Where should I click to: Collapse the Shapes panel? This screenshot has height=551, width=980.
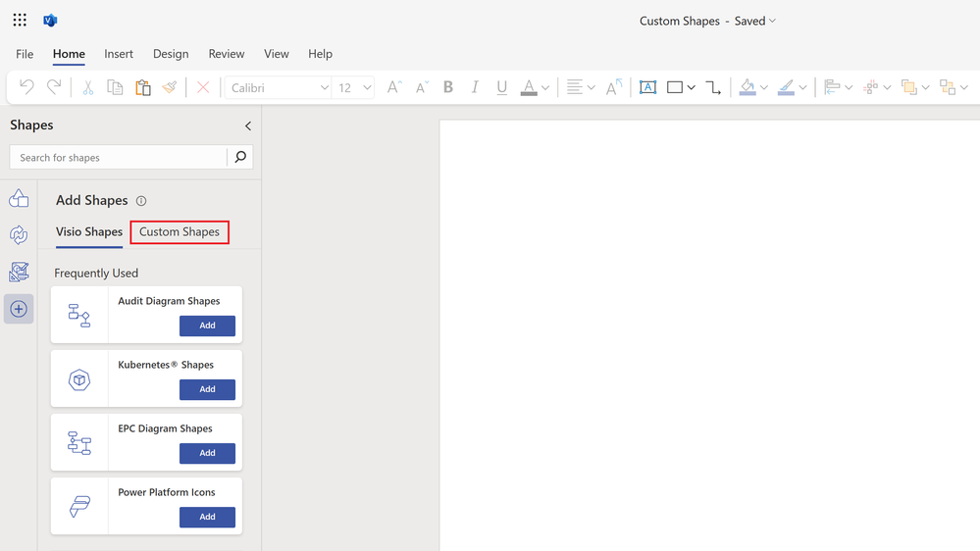[x=248, y=126]
